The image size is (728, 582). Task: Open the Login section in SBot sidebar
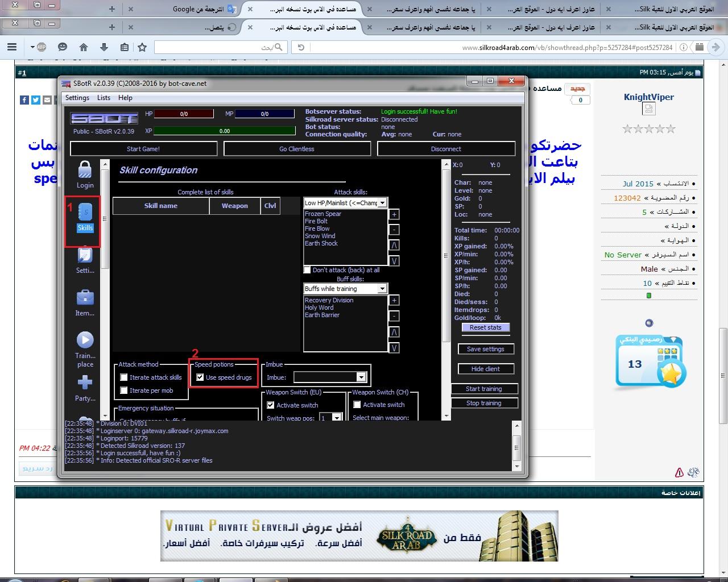click(x=85, y=174)
